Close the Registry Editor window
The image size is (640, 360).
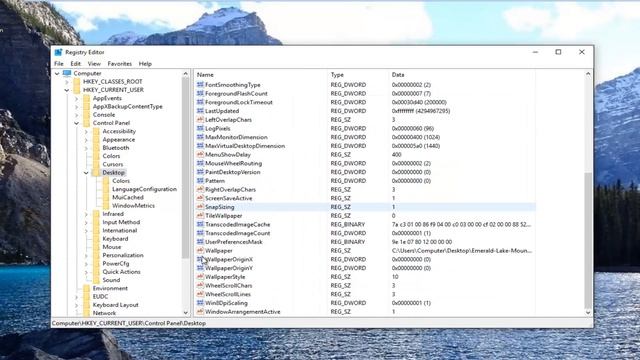point(582,52)
